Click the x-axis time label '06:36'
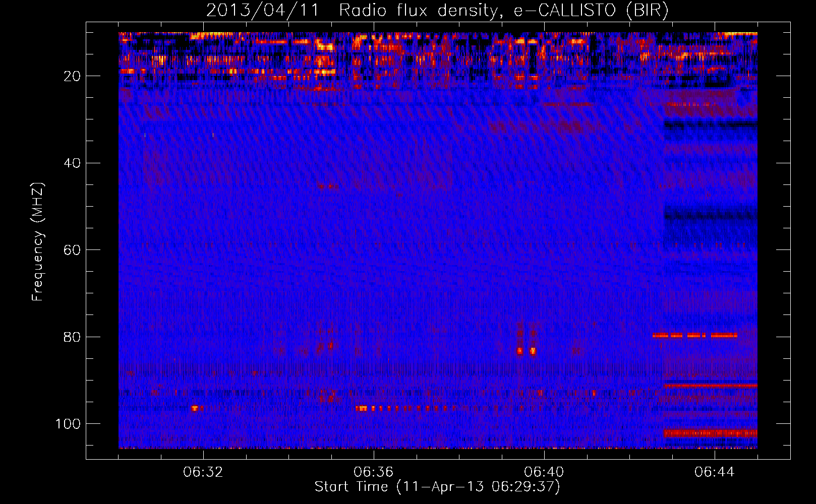The width and height of the screenshot is (816, 504). coord(374,472)
